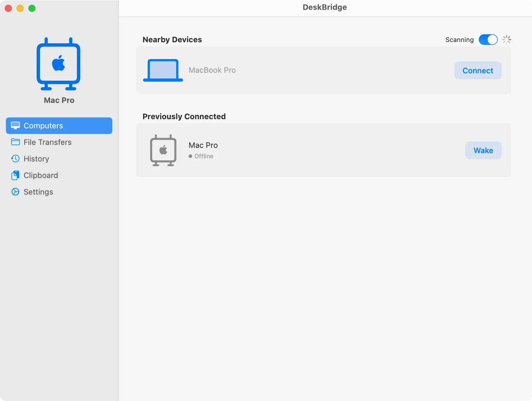
Task: Maximize the window with green button
Action: pyautogui.click(x=32, y=8)
